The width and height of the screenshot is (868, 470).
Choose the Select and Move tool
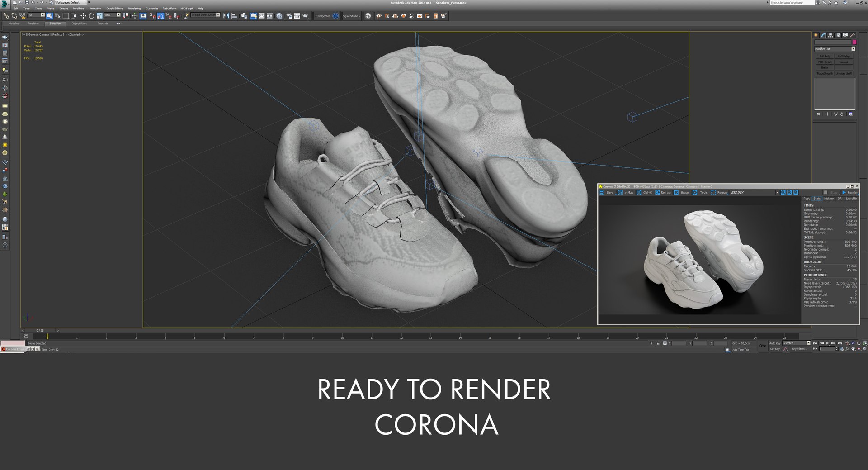click(83, 16)
